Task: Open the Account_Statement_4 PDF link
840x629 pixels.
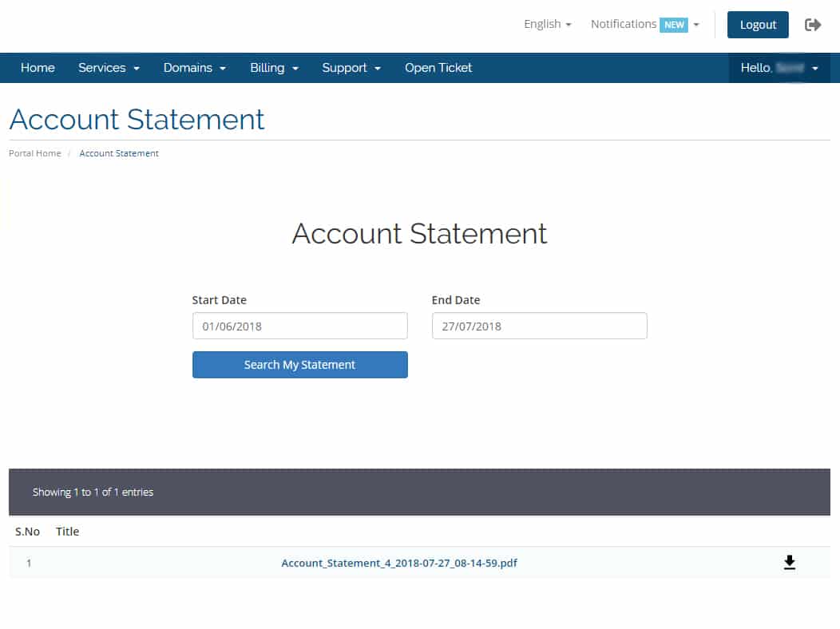Action: coord(398,563)
